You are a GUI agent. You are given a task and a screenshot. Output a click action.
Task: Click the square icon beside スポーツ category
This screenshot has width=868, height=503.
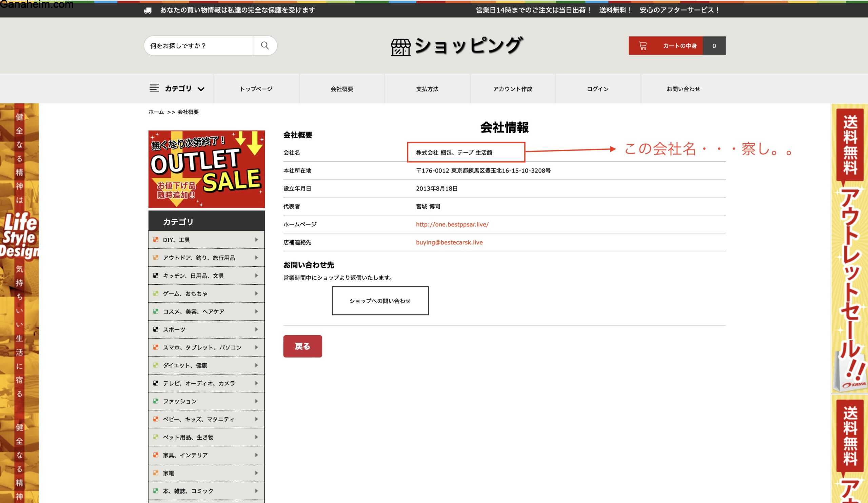[x=156, y=329]
